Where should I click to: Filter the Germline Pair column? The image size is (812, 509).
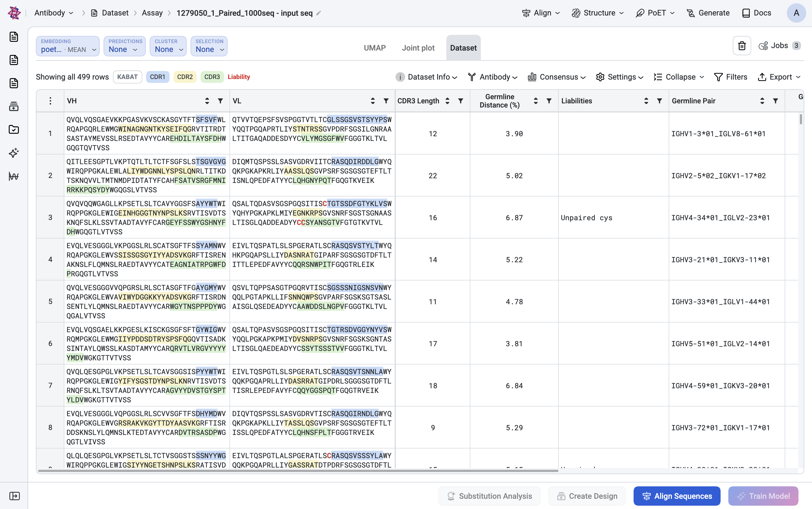point(775,101)
